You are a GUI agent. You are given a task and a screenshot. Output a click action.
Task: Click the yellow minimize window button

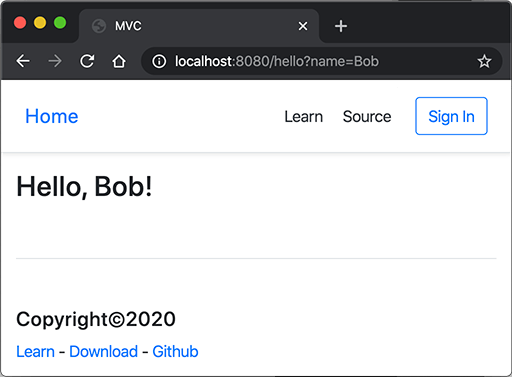(x=40, y=23)
